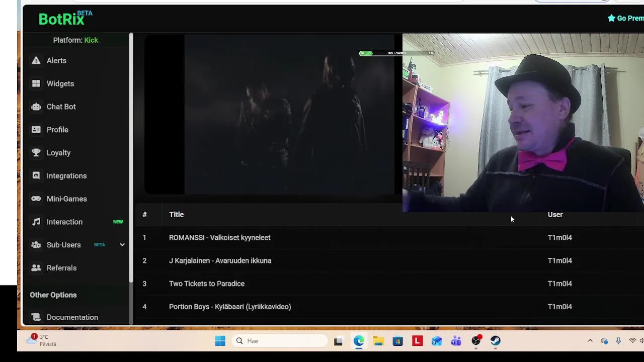Click the User column header
Screen dimensions: 644x362
coord(555,215)
